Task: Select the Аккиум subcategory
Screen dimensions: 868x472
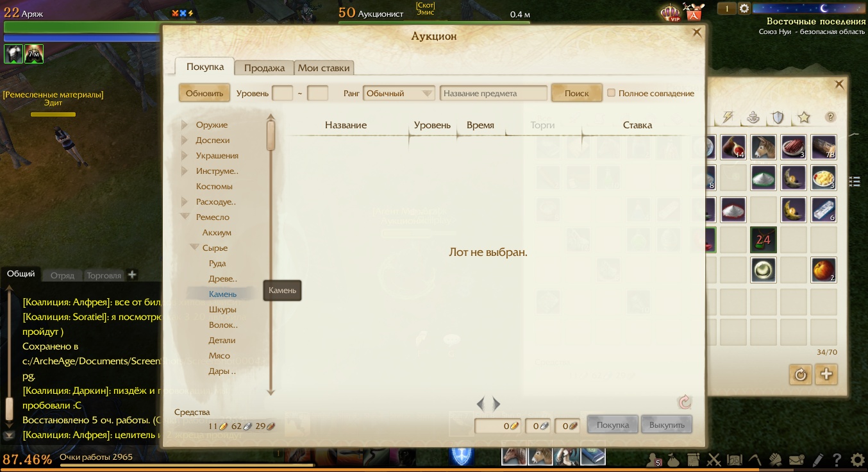Action: tap(217, 233)
